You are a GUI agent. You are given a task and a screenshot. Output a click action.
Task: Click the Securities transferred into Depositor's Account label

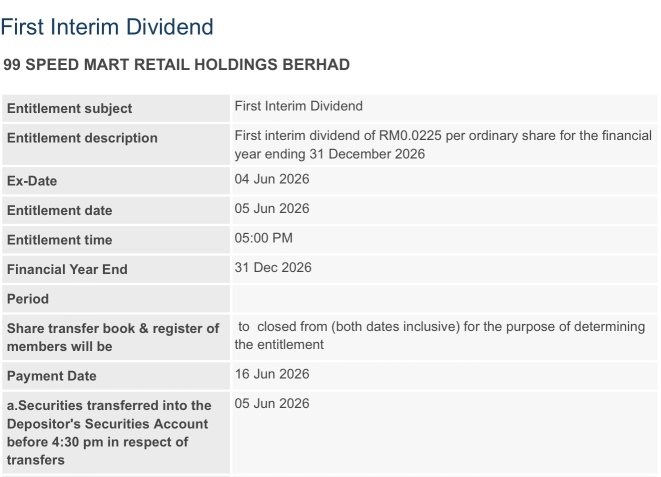pos(109,433)
